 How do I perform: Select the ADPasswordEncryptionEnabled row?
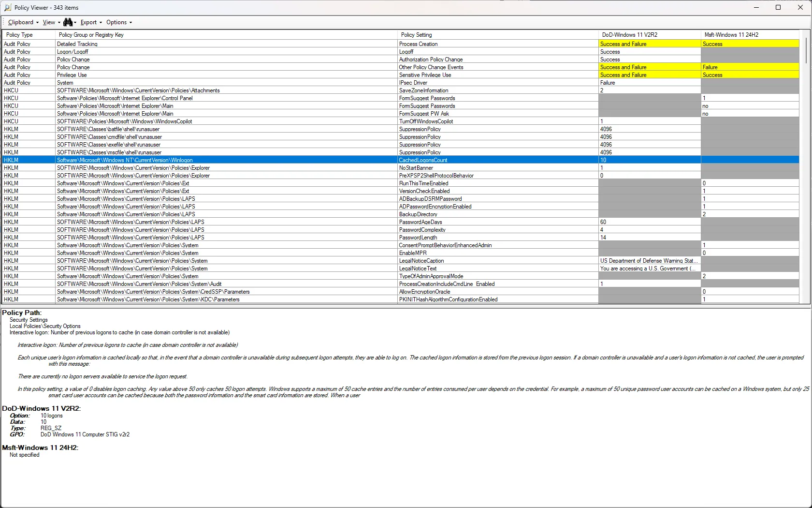400,207
